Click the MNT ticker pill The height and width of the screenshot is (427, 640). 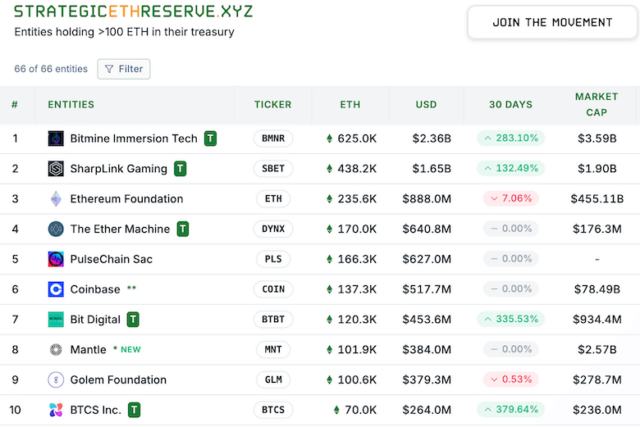pyautogui.click(x=273, y=350)
